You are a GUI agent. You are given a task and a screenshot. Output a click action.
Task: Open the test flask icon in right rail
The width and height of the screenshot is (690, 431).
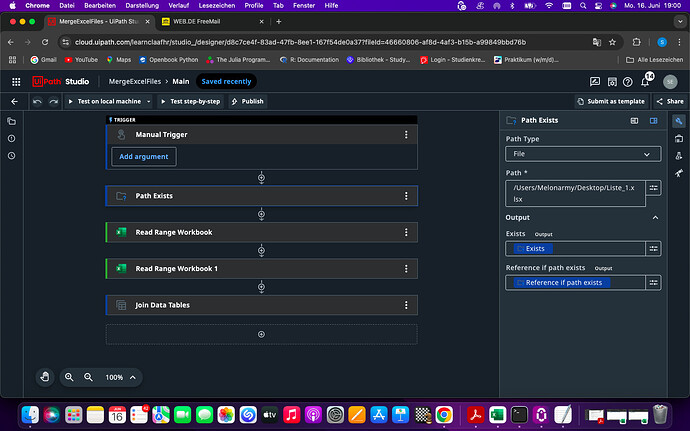click(x=679, y=155)
